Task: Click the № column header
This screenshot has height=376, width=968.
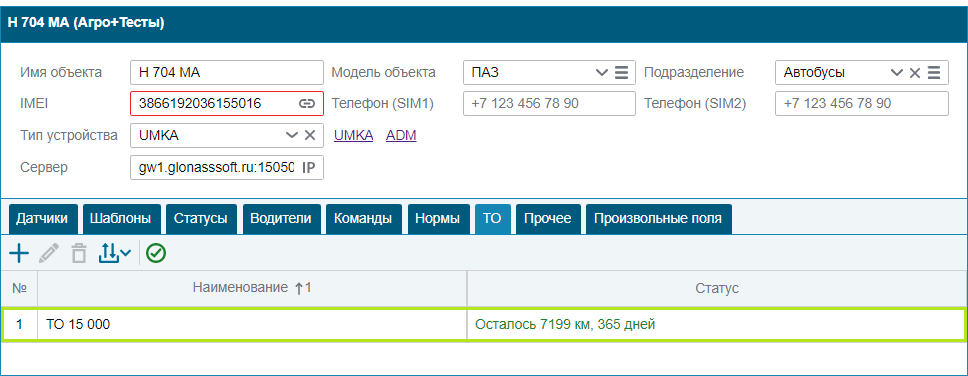Action: click(19, 288)
